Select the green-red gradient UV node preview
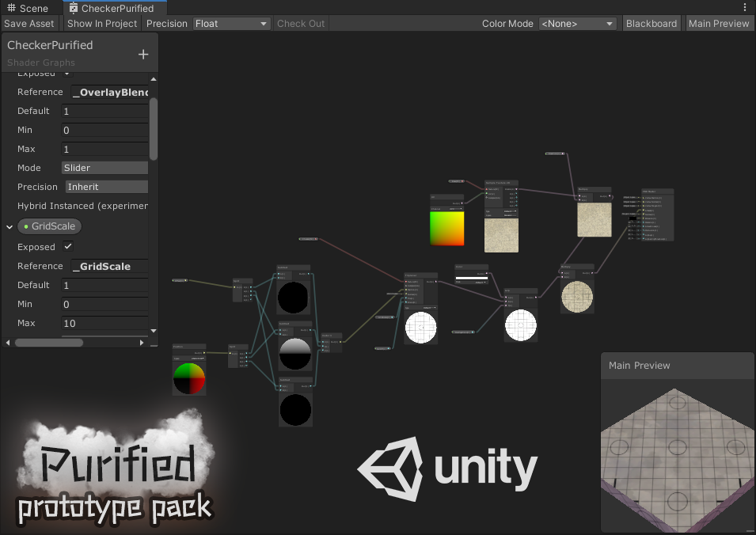The height and width of the screenshot is (535, 756). tap(447, 229)
